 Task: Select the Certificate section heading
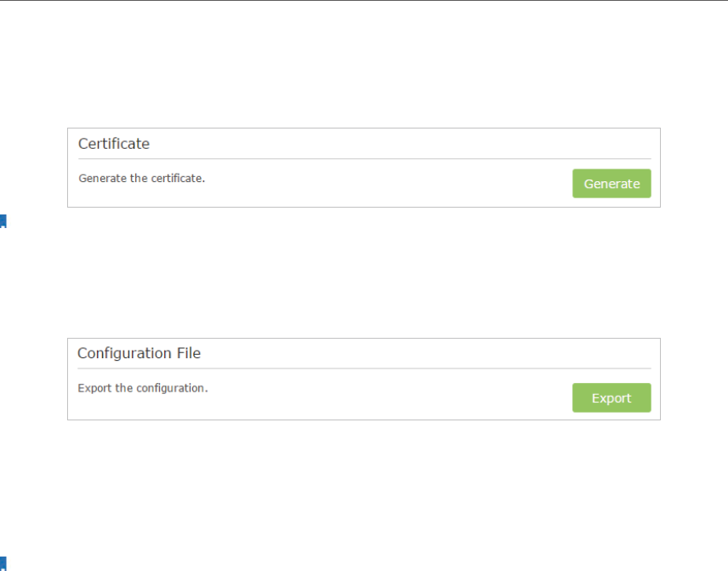click(x=114, y=144)
